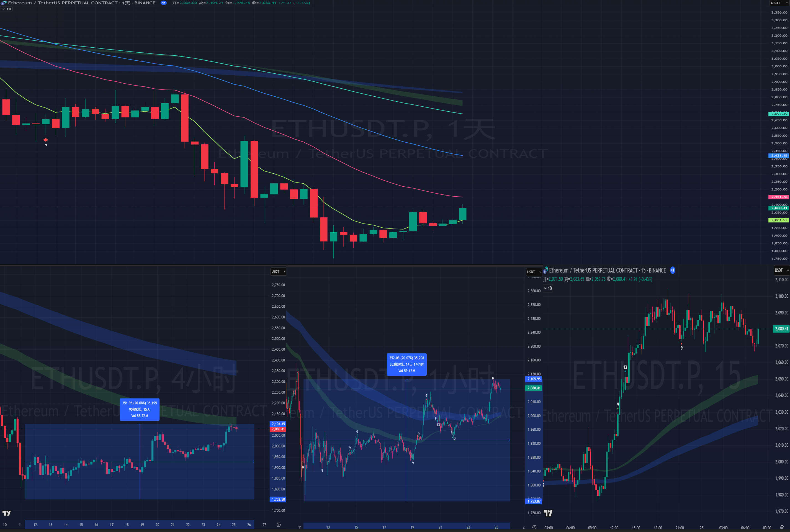Expand indicator legend showing 10 on 15-minute chart
This screenshot has height=532, width=790.
(x=548, y=288)
